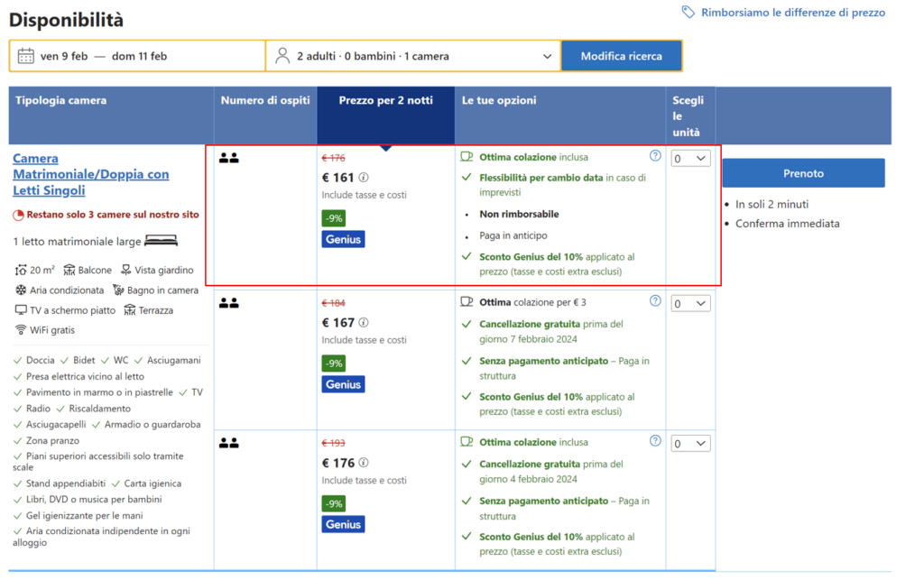Click the Modifica ricerca button

click(x=621, y=56)
